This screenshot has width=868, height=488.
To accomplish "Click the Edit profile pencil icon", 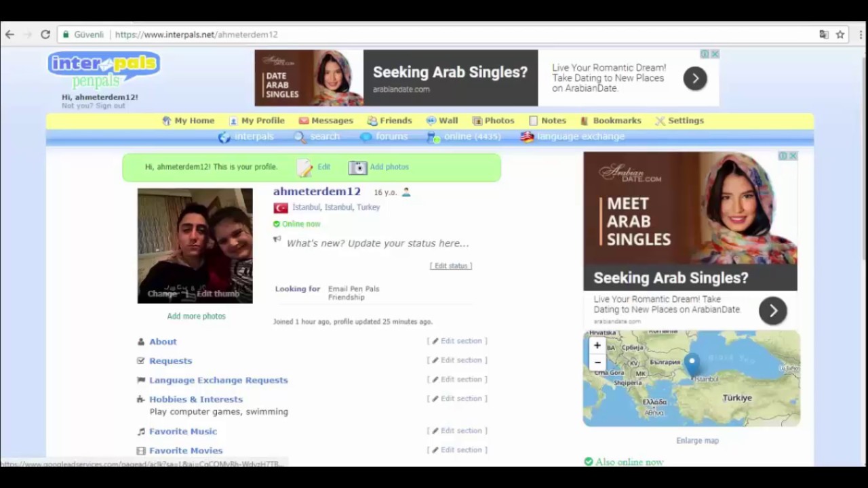I will pyautogui.click(x=304, y=167).
